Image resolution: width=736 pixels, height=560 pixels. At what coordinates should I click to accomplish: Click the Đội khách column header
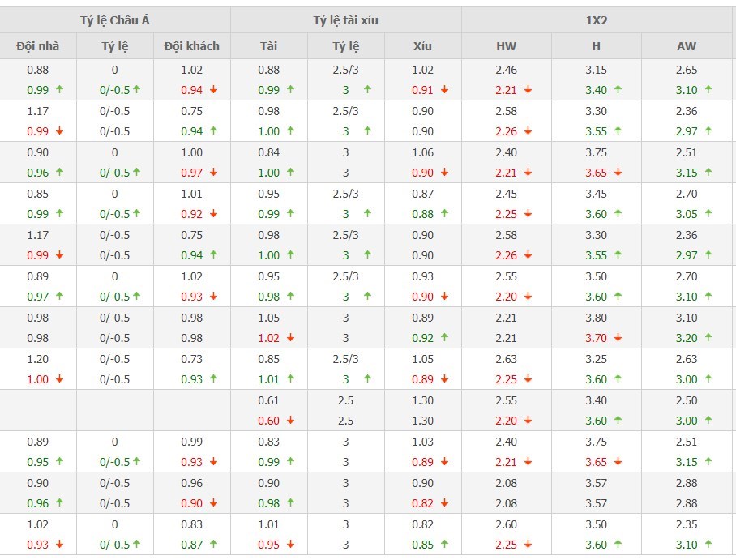191,46
